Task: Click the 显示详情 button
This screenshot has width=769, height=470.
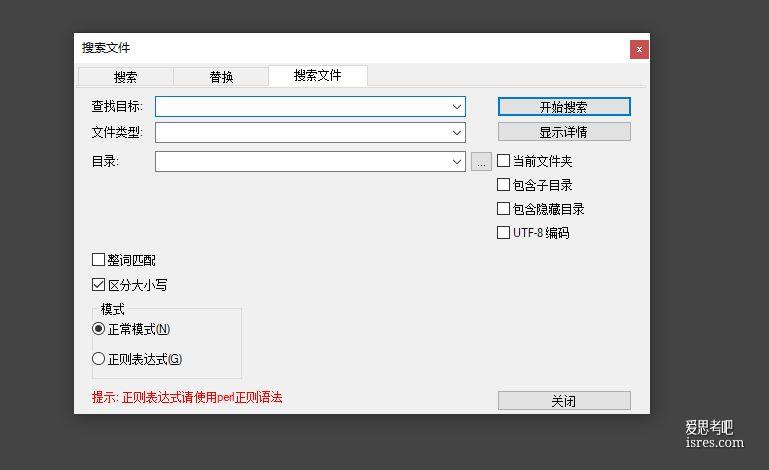Action: pos(564,132)
